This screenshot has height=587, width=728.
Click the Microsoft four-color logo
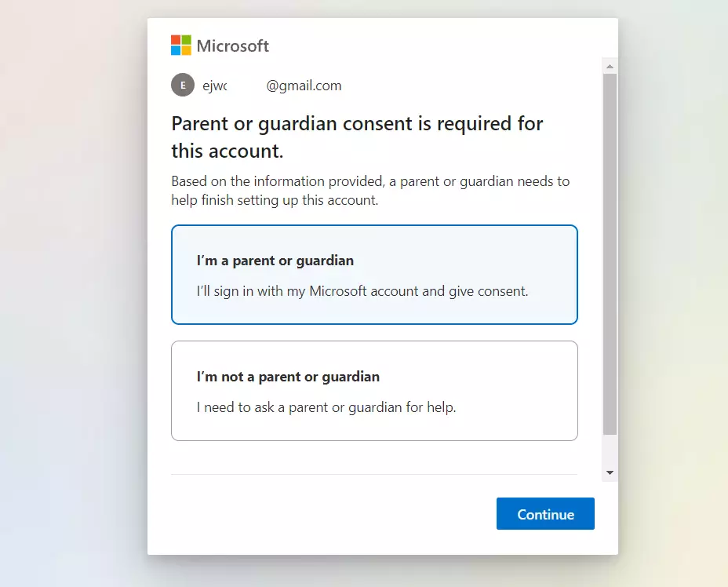pos(181,45)
